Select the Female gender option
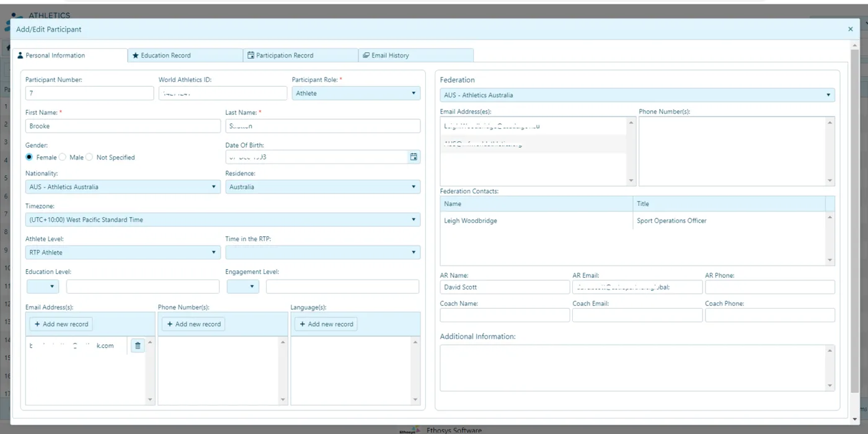 pos(29,157)
